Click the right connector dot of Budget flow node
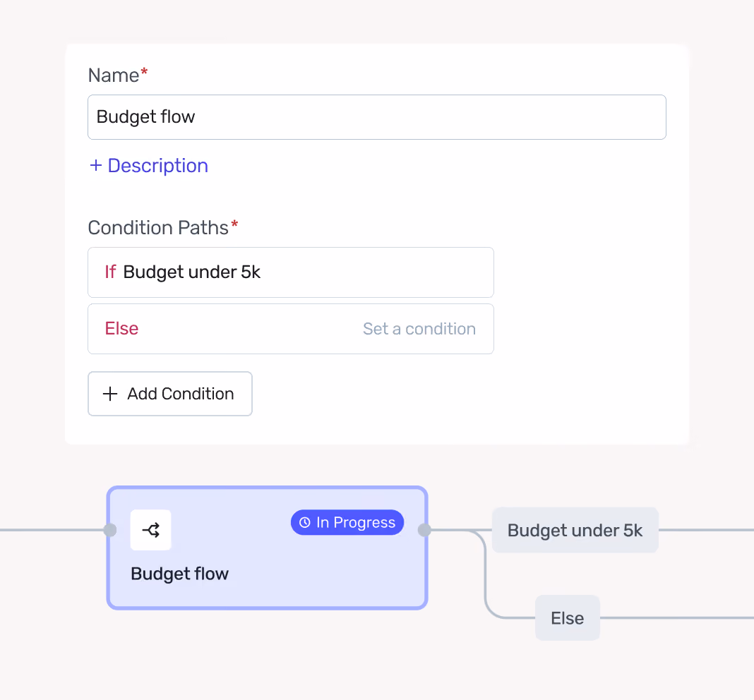The width and height of the screenshot is (754, 700). [x=424, y=530]
